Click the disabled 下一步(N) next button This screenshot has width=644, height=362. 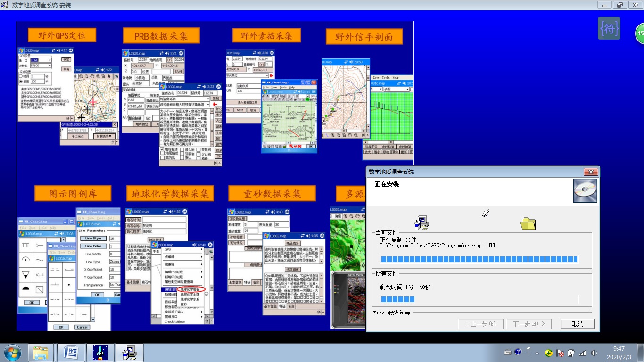pos(528,324)
